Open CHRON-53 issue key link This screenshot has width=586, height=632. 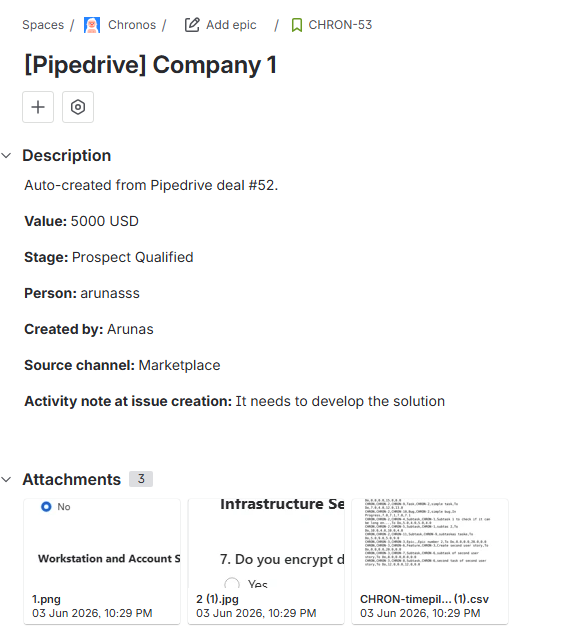tap(340, 25)
